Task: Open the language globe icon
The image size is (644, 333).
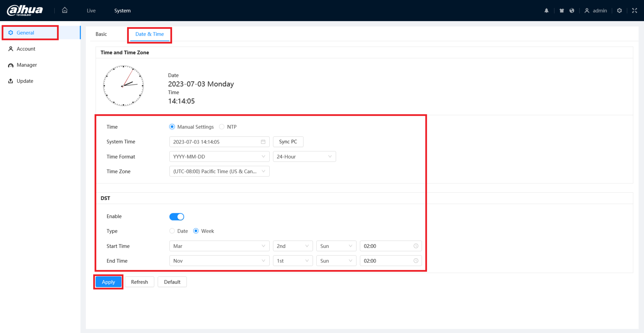Action: point(572,11)
